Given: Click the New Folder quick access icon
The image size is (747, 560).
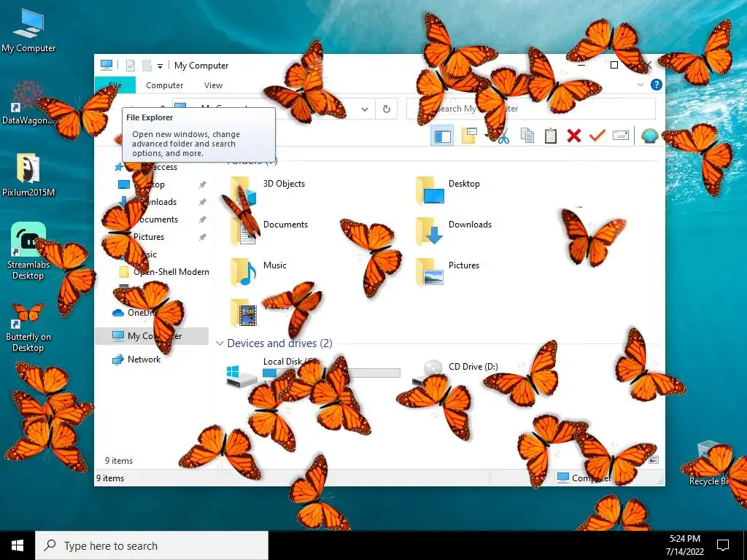Looking at the screenshot, I should [147, 66].
